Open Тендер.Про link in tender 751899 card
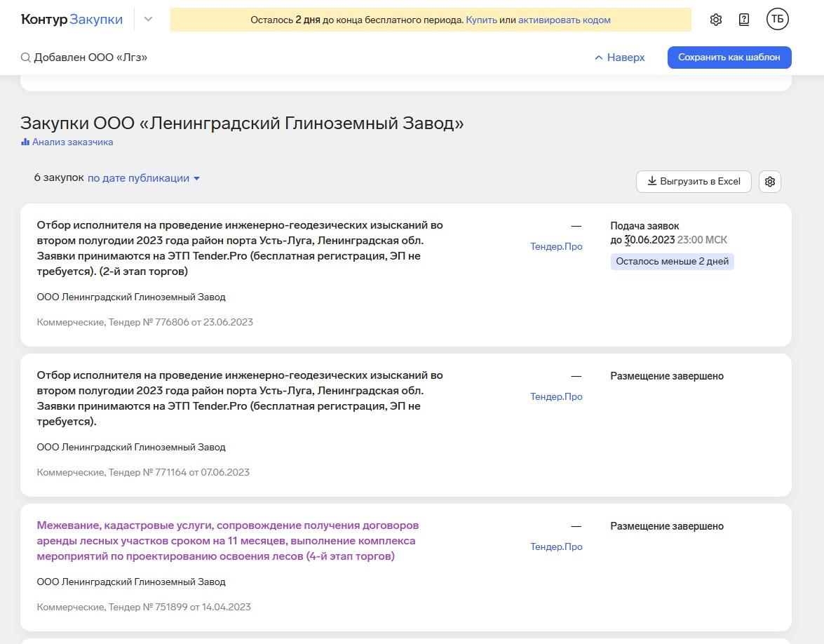The width and height of the screenshot is (824, 644). (556, 546)
